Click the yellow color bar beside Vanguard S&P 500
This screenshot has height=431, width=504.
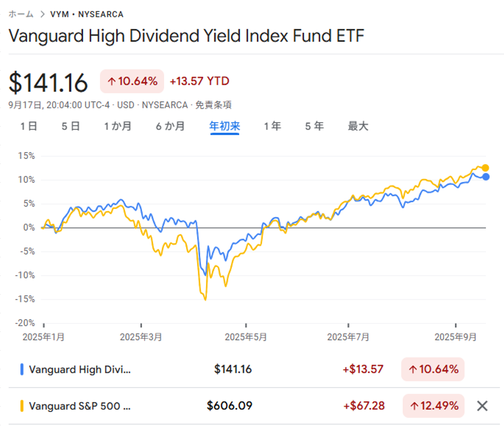pos(21,406)
